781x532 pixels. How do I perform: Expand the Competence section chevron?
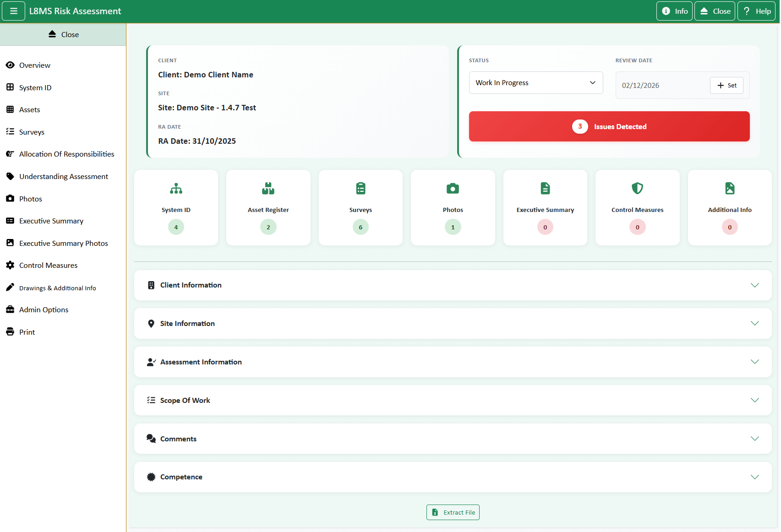tap(754, 477)
